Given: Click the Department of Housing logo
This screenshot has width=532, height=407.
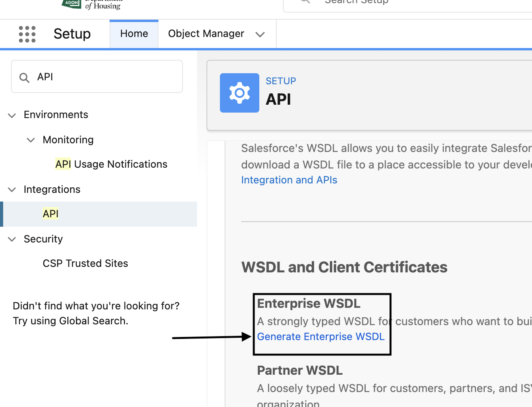Looking at the screenshot, I should [92, 4].
